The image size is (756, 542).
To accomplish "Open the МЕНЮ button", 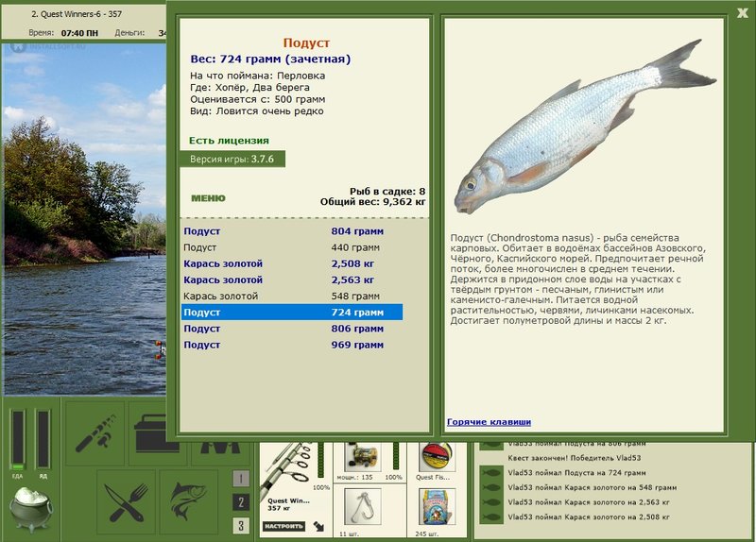I will coord(208,198).
